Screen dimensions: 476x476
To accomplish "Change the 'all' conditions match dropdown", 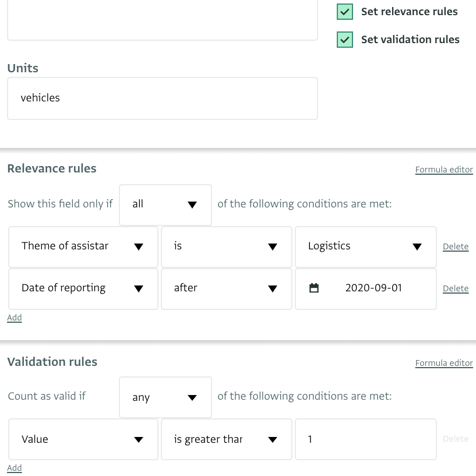I will (165, 204).
